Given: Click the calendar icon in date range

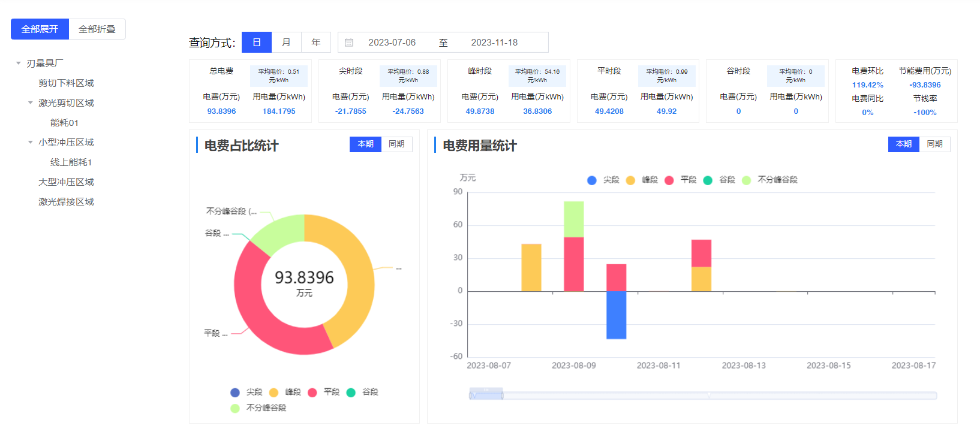Looking at the screenshot, I should [349, 43].
